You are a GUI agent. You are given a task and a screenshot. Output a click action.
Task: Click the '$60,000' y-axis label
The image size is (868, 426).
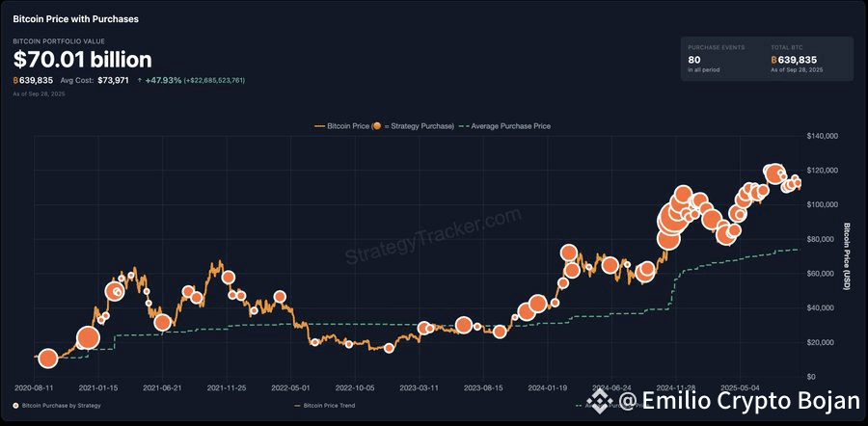click(823, 274)
